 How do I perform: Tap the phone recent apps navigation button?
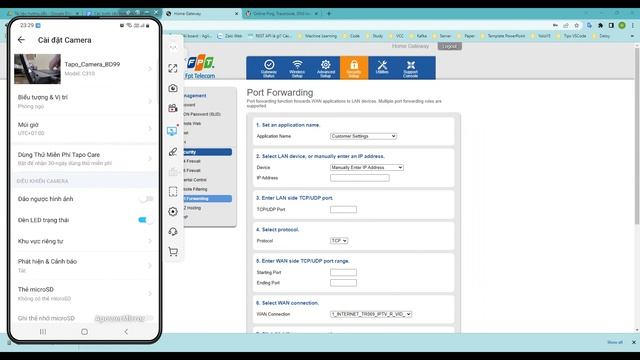43,332
